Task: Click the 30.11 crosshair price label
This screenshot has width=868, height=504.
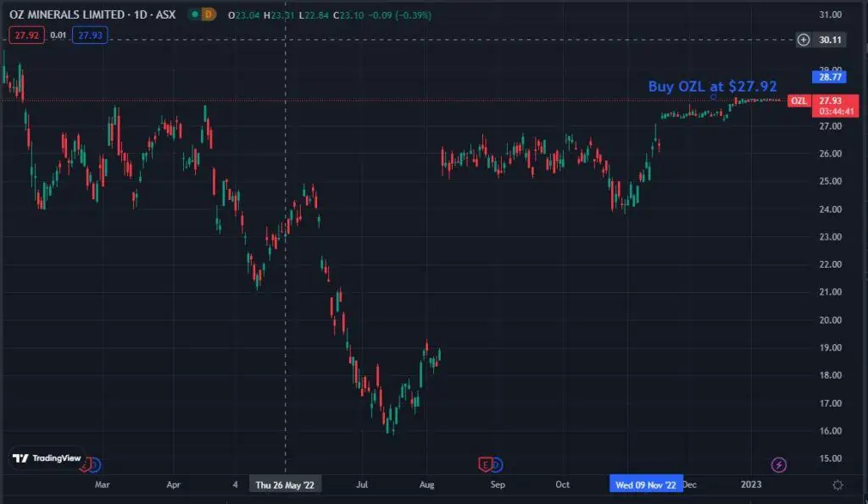Action: click(x=827, y=40)
